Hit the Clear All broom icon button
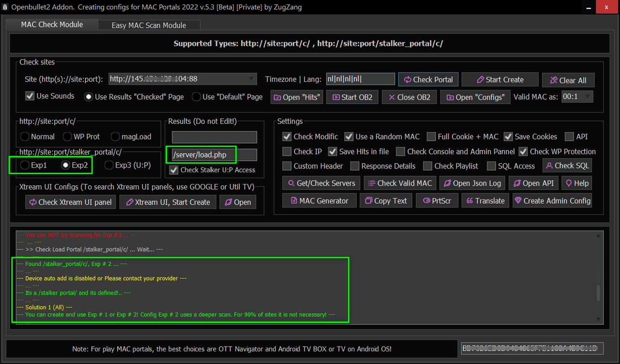The height and width of the screenshot is (364, 620). [568, 80]
